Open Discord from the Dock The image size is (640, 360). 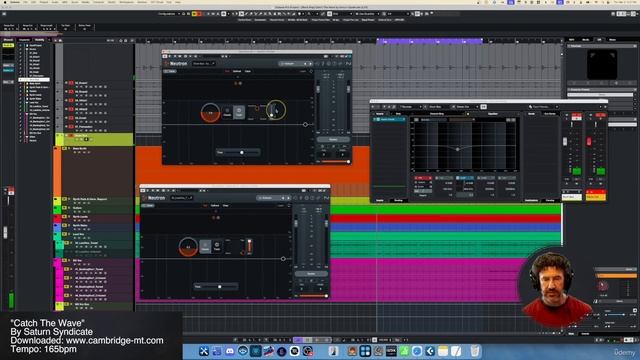[229, 351]
